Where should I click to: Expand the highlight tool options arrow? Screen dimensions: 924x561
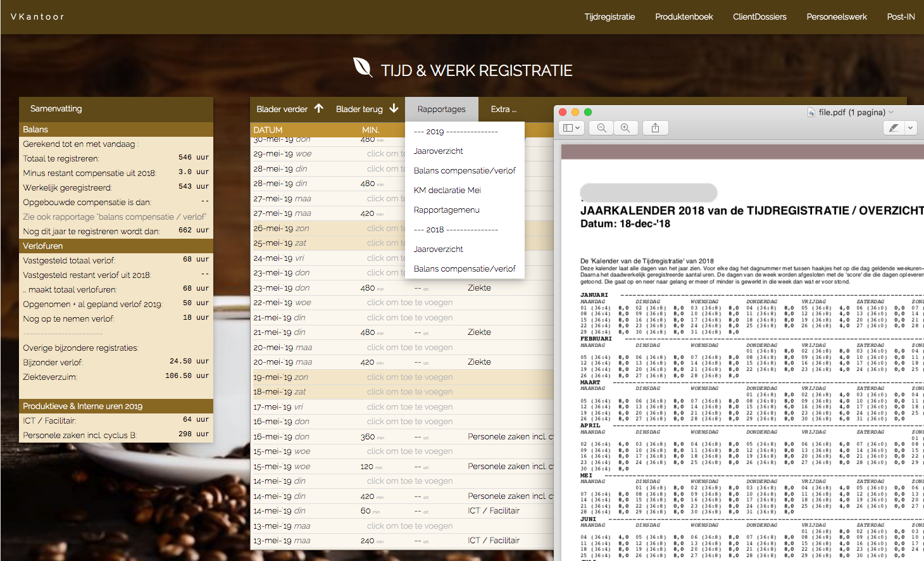pyautogui.click(x=911, y=128)
